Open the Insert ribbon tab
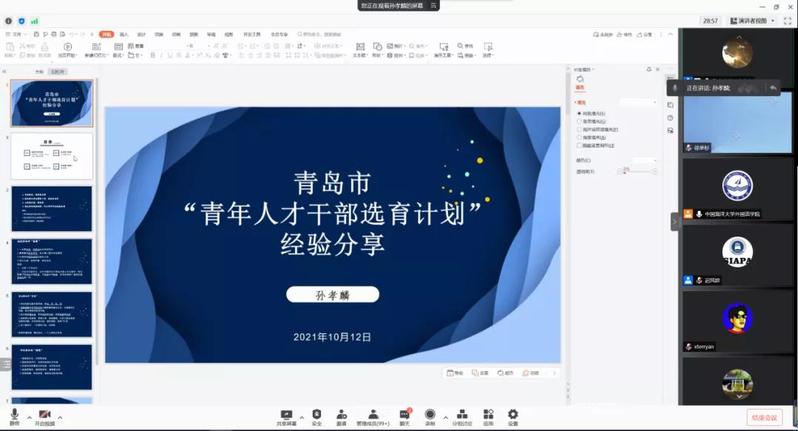 click(124, 34)
